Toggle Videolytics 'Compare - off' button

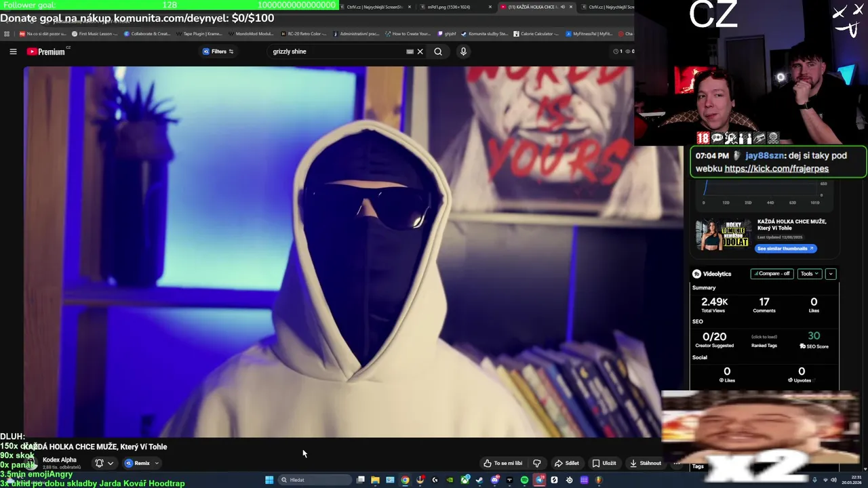click(x=772, y=274)
